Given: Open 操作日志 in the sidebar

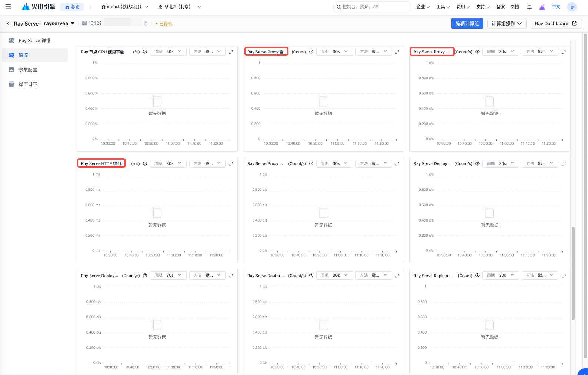Looking at the screenshot, I should 35,84.
